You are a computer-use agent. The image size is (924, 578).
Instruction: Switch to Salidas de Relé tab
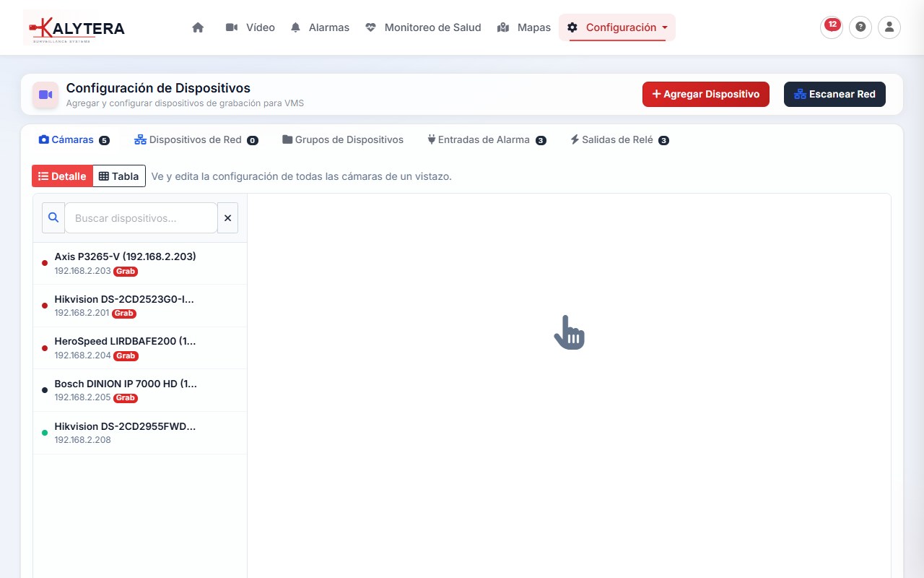[x=619, y=139]
